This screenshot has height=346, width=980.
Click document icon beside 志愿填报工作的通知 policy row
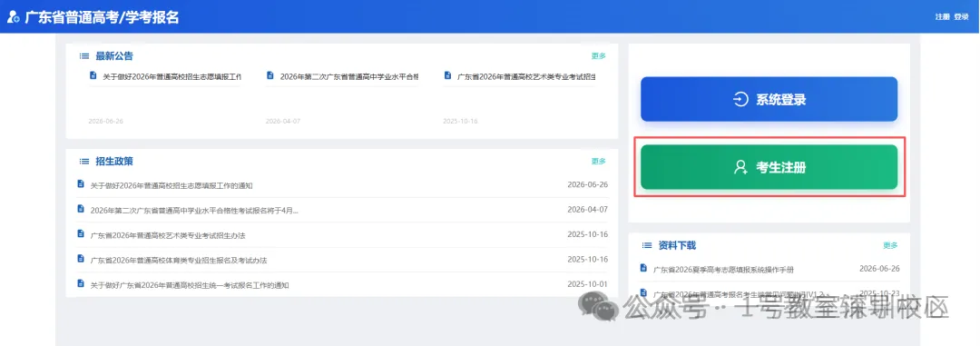tap(80, 184)
